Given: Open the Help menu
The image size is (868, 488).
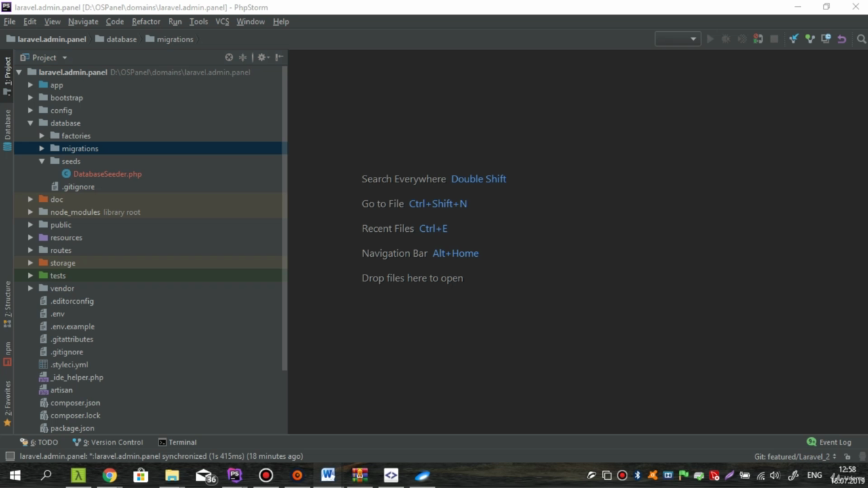Looking at the screenshot, I should 281,22.
